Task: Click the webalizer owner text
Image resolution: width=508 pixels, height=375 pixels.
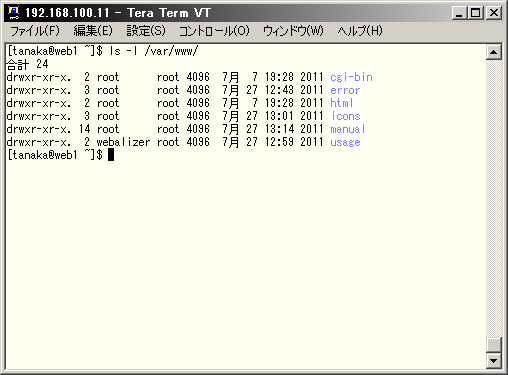Action: 123,142
